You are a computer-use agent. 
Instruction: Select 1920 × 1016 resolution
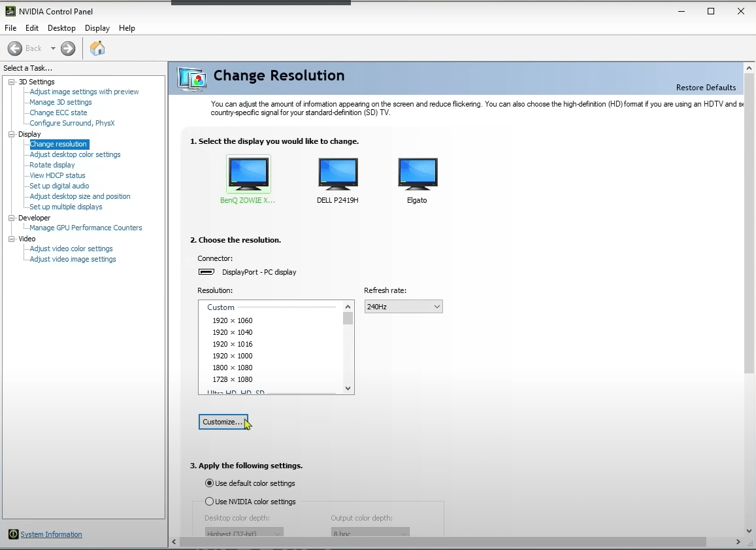(233, 344)
